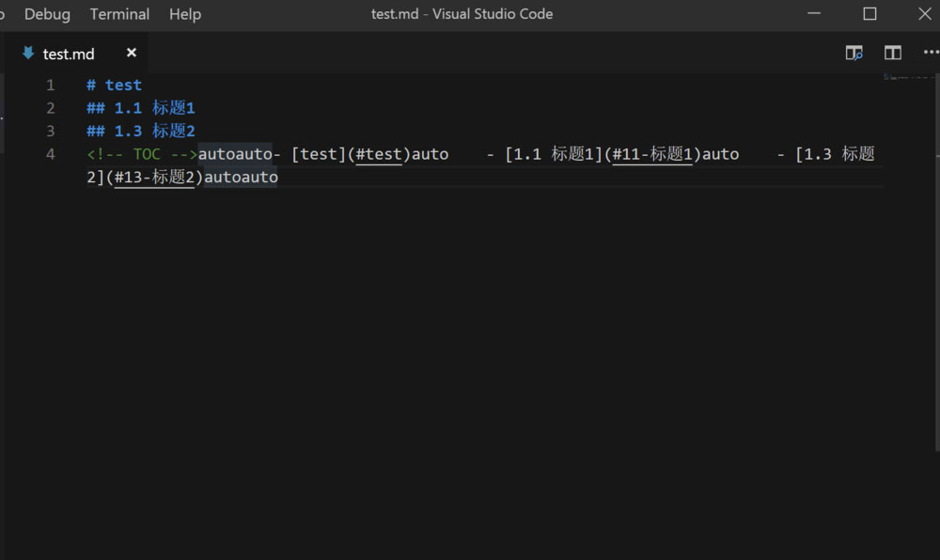
Task: Select the test.md editor tab
Action: (x=68, y=54)
